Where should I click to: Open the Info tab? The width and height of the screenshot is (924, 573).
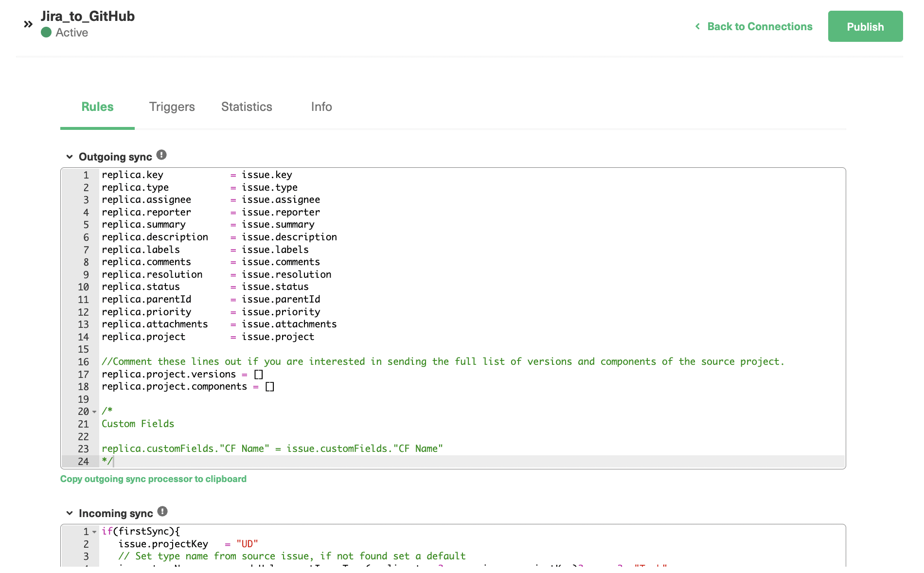click(x=321, y=107)
